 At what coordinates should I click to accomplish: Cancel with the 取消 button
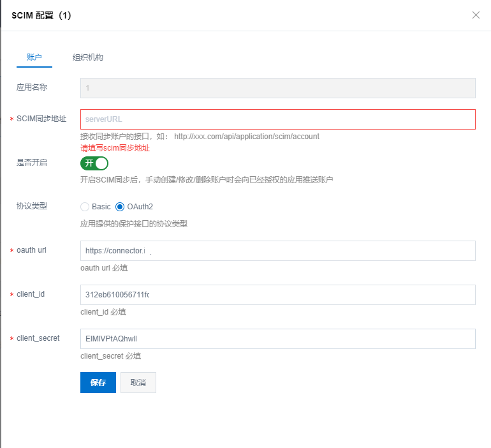pos(138,383)
